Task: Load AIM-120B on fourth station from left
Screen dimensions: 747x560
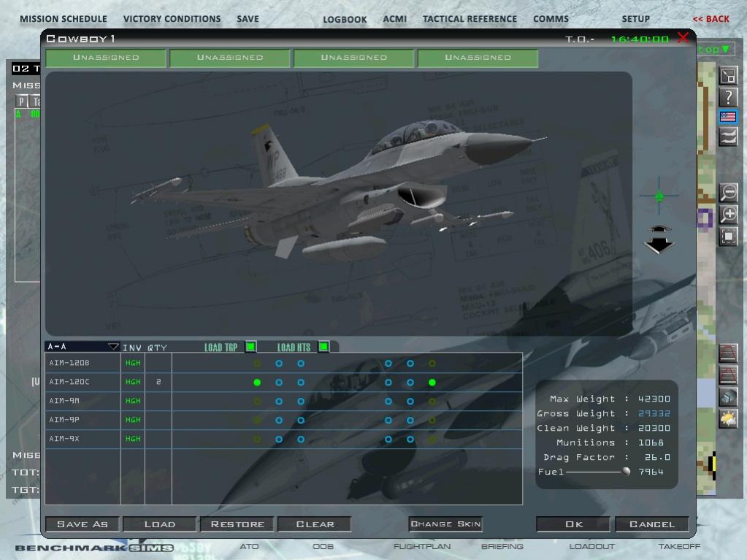Action: (388, 364)
